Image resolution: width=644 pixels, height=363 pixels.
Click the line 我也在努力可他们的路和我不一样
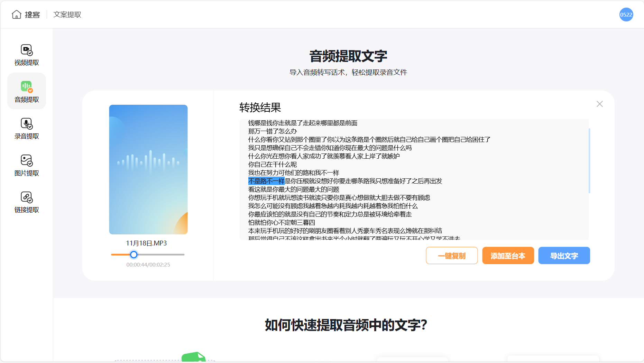click(x=294, y=173)
